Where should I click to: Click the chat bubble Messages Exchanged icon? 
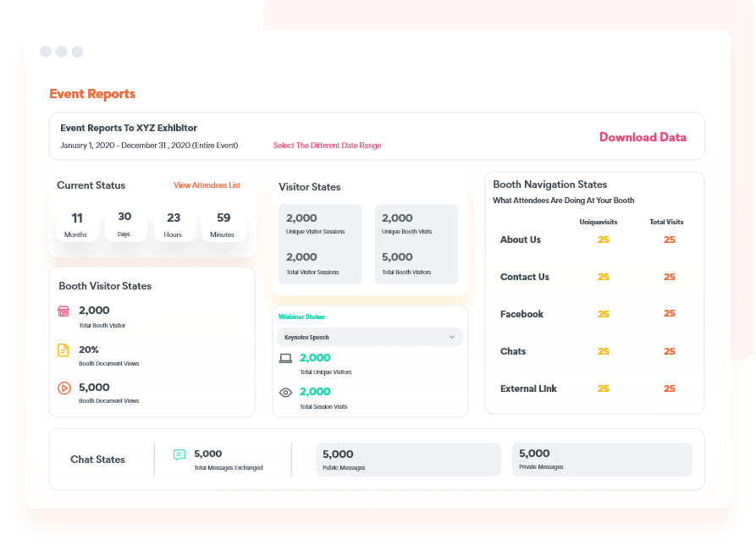pos(179,455)
